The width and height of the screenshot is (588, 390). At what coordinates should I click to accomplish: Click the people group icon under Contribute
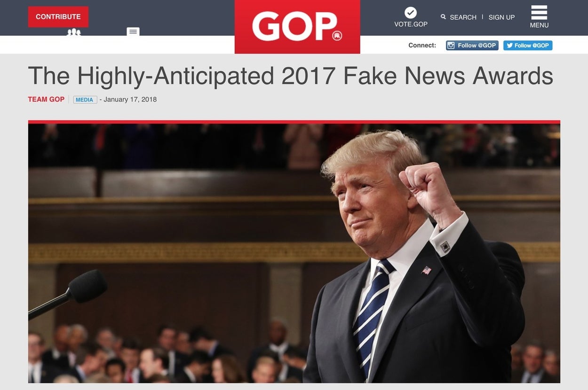point(74,32)
